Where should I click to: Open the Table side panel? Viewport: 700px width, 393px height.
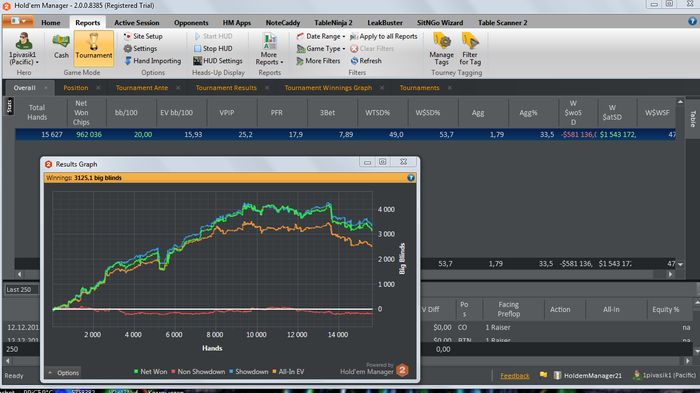coord(693,118)
